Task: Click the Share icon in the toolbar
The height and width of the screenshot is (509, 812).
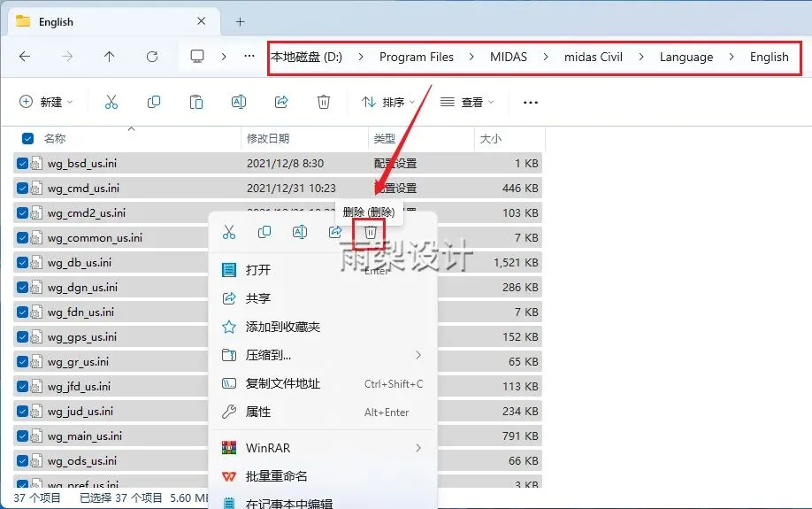Action: coord(281,102)
